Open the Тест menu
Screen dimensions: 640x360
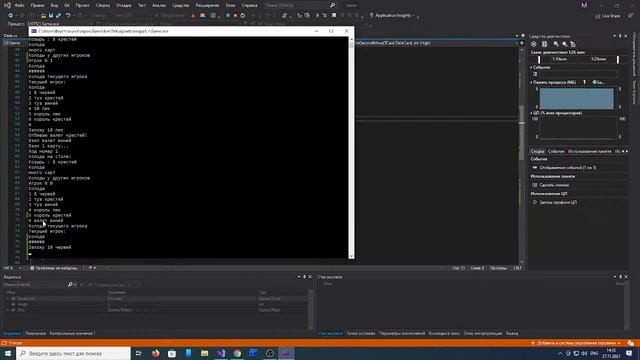coord(141,5)
